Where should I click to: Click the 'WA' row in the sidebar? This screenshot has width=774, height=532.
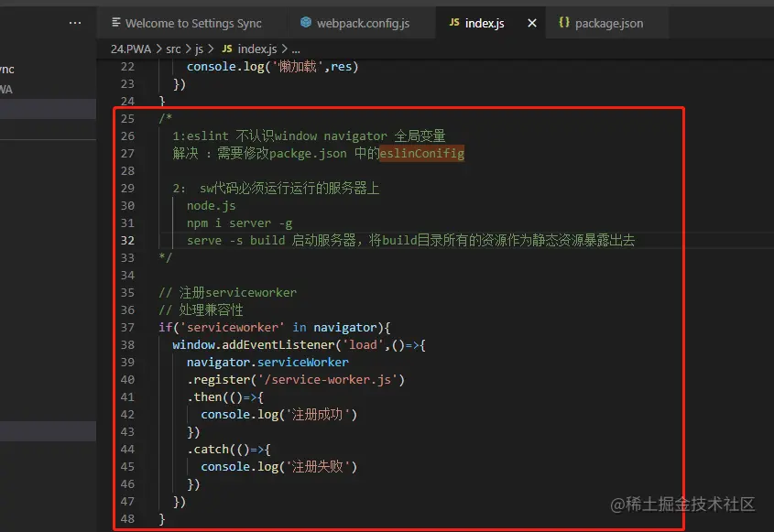coord(48,90)
